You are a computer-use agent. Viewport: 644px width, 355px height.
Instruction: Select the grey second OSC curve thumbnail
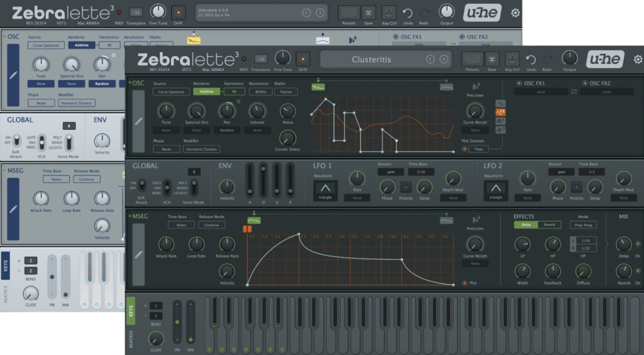(x=447, y=87)
